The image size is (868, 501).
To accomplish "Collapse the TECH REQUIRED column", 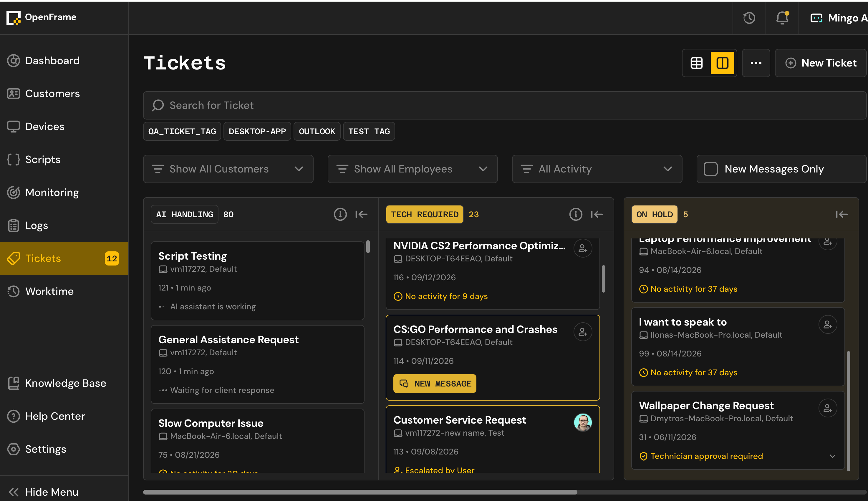I will (597, 214).
